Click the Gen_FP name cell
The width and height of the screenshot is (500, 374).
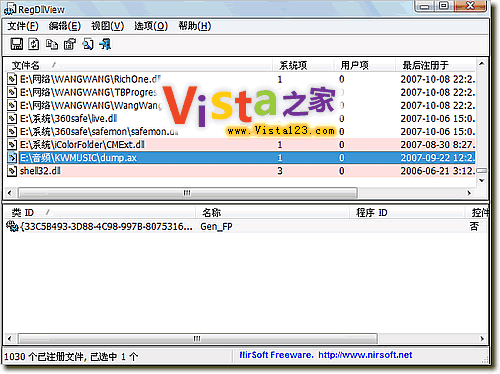tap(216, 227)
